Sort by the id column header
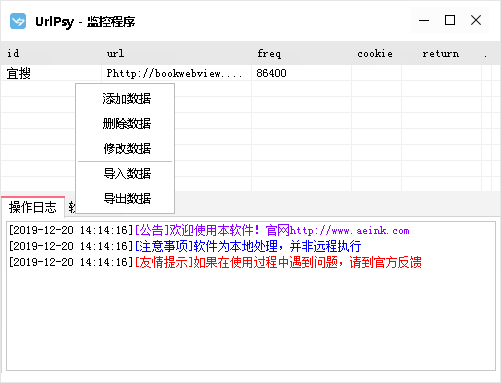Screen dimensions: 501x383 (x=51, y=53)
